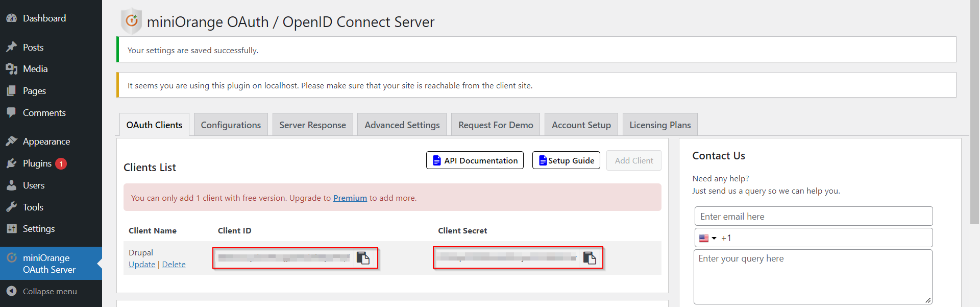The height and width of the screenshot is (307, 980).
Task: Open the Setup Guide
Action: pos(566,160)
